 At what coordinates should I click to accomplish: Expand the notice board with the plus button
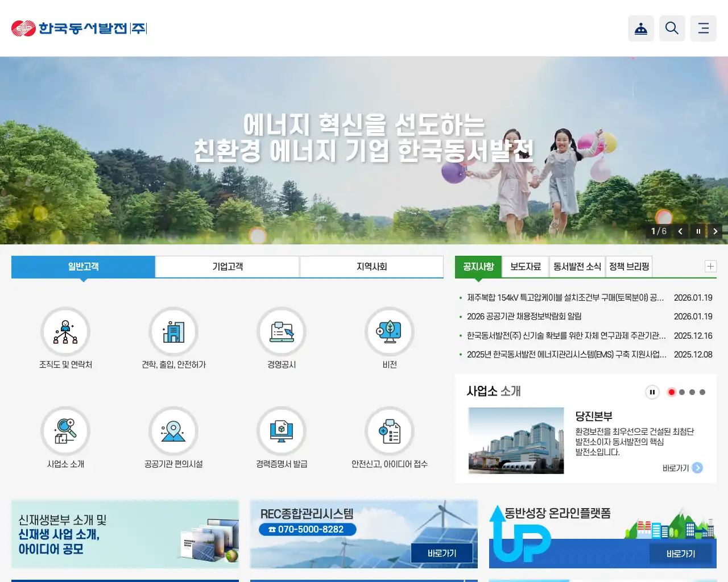[x=710, y=266]
